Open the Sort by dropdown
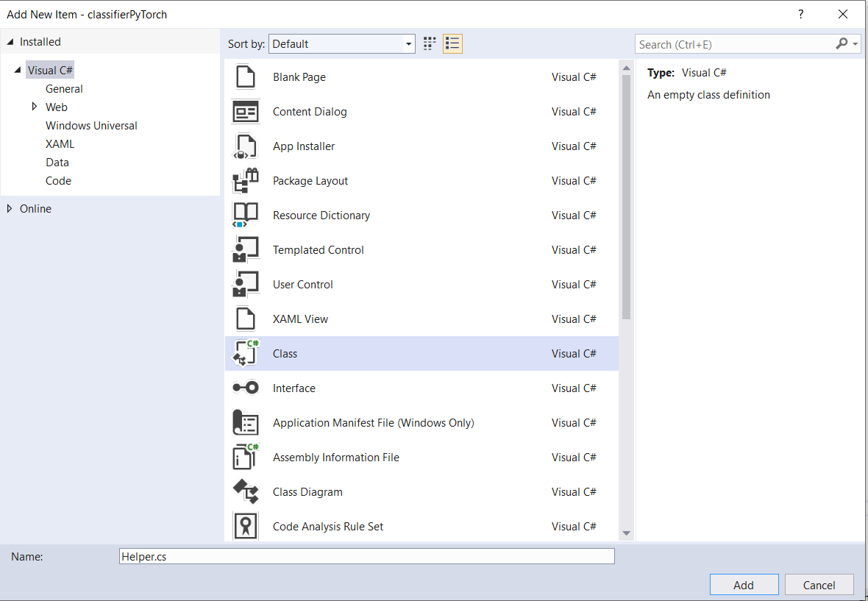868x601 pixels. [x=410, y=43]
